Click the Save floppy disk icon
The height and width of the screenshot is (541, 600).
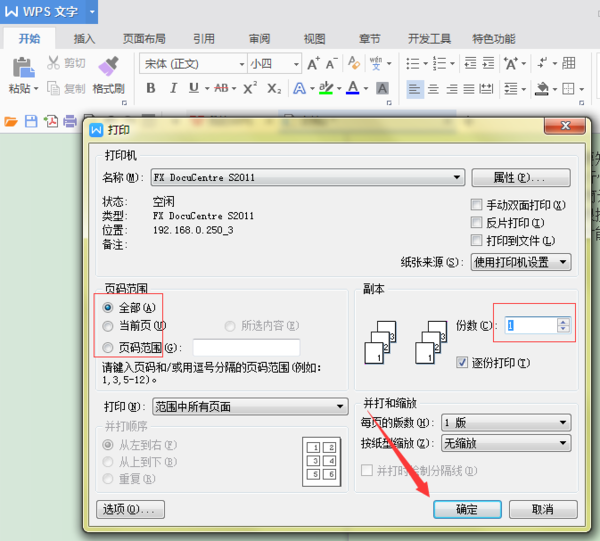click(x=31, y=121)
